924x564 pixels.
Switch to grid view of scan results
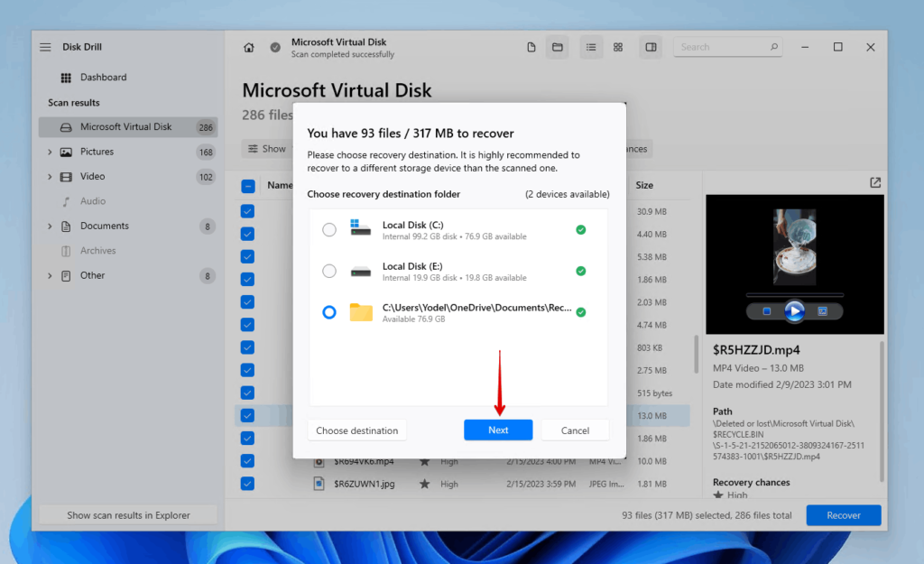[618, 46]
